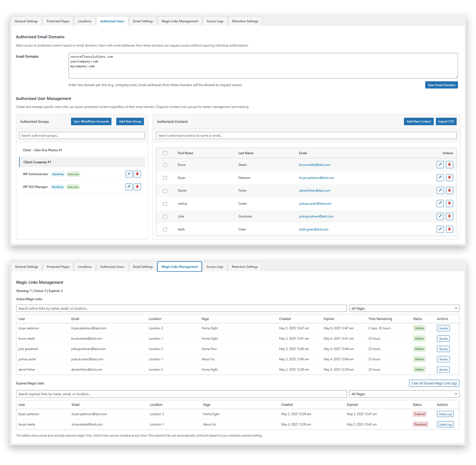The width and height of the screenshot is (476, 465).
Task: Focus the Search authorized contacts field
Action: coord(306,136)
